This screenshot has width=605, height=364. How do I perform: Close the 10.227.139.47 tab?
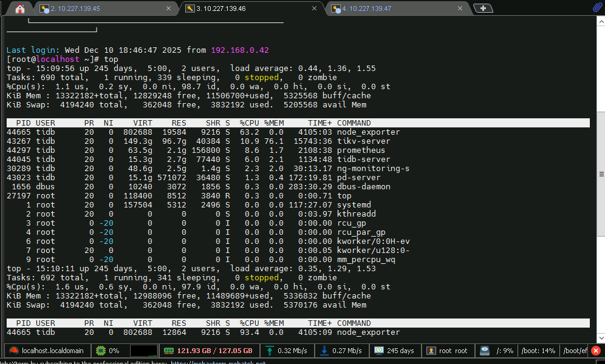click(460, 8)
